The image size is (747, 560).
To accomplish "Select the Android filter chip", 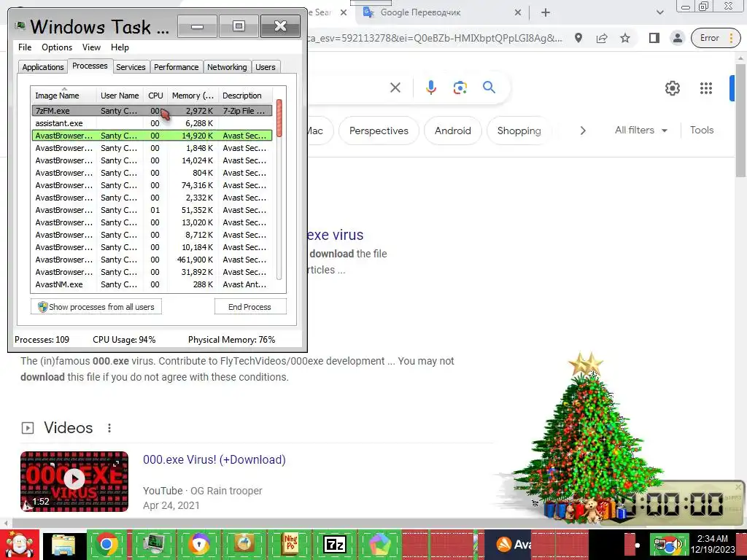I will click(452, 131).
